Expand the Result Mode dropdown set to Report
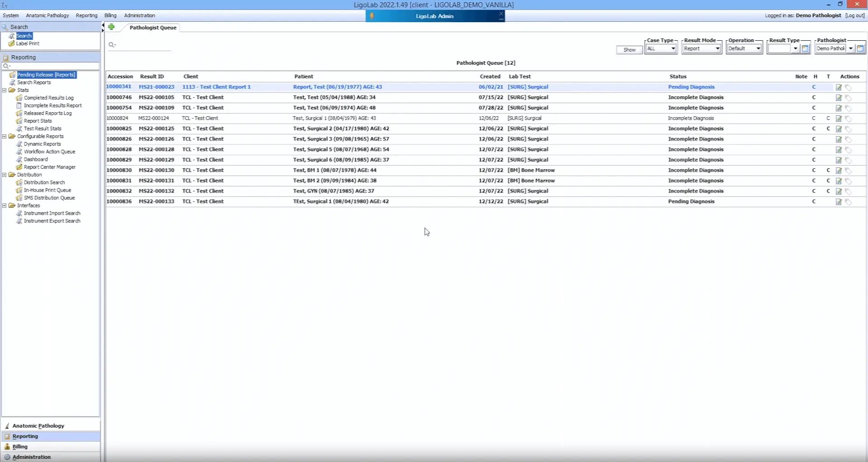 [717, 48]
